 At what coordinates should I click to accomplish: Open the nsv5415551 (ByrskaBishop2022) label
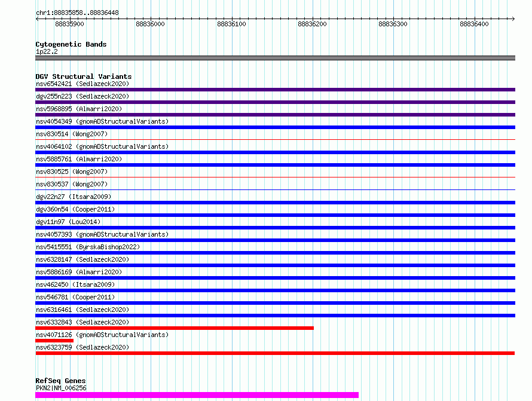pyautogui.click(x=88, y=247)
